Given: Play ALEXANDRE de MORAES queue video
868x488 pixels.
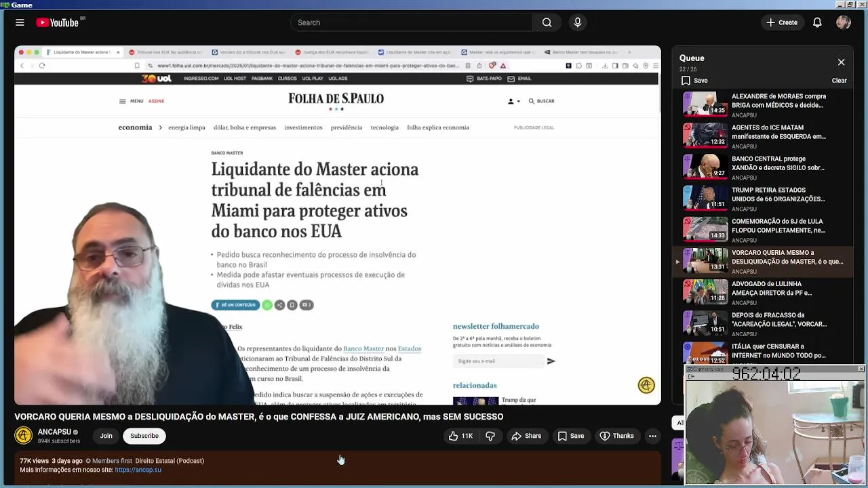Looking at the screenshot, I should [x=762, y=104].
